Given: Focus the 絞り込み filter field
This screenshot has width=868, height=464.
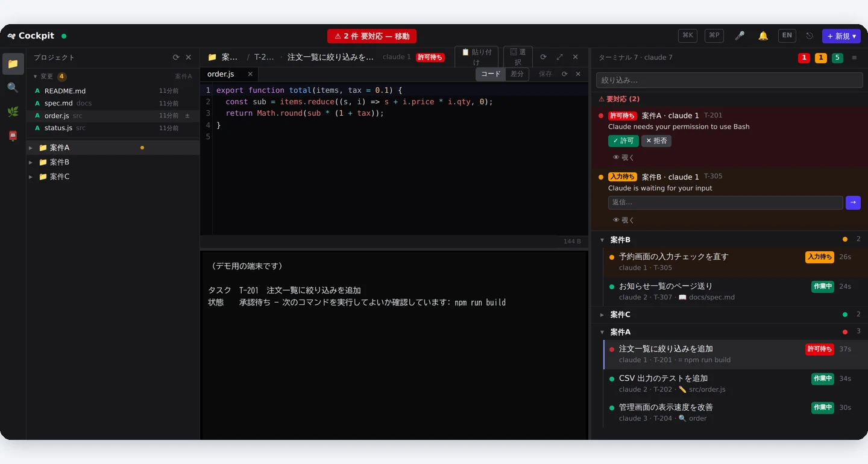Looking at the screenshot, I should point(729,80).
